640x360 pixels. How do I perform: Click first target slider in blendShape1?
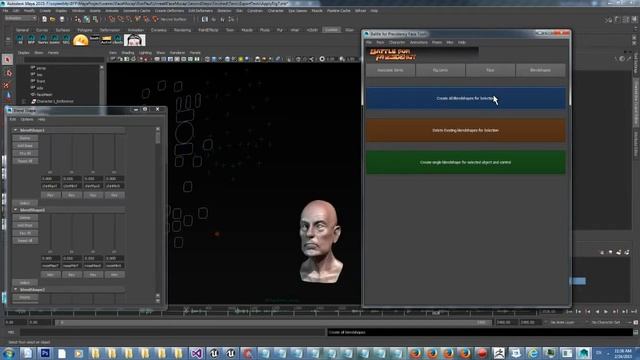click(50, 154)
